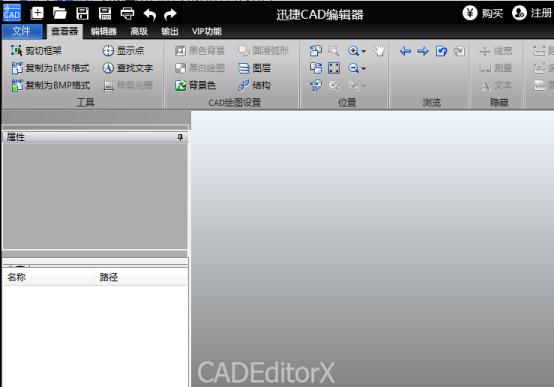Image resolution: width=554 pixels, height=387 pixels.
Task: Undo the last action
Action: tap(150, 14)
